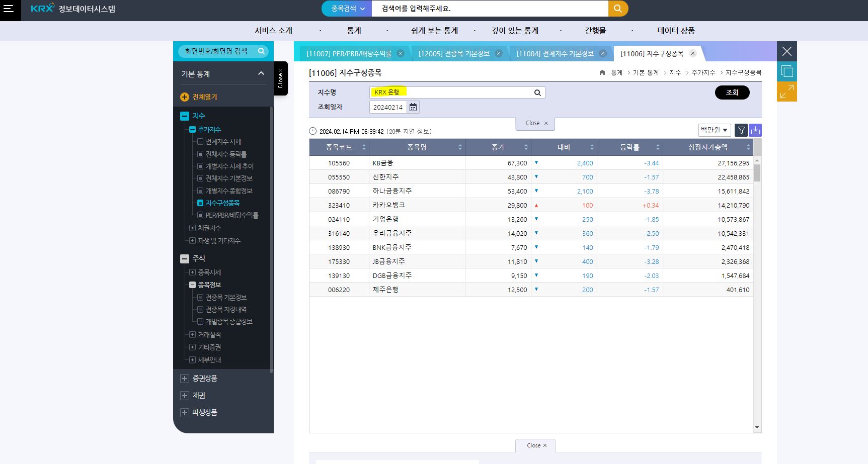The width and height of the screenshot is (868, 464).
Task: Sort by the 대비 column
Action: coord(564,147)
